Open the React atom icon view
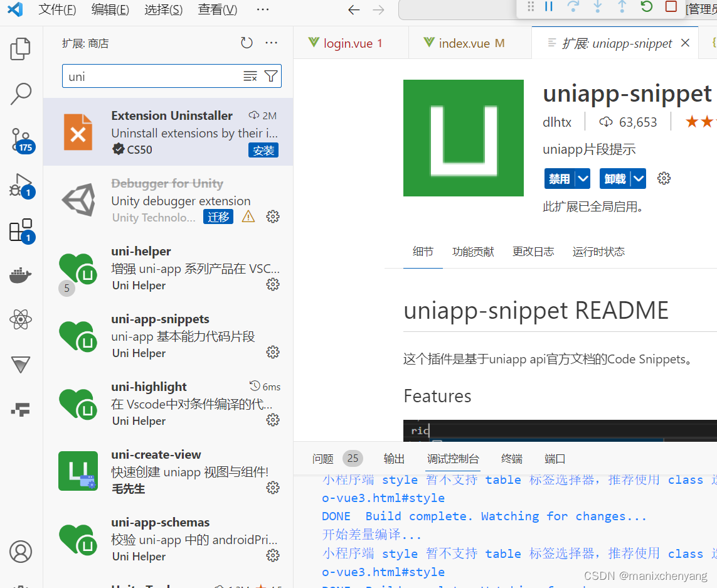Image resolution: width=717 pixels, height=588 pixels. tap(21, 319)
